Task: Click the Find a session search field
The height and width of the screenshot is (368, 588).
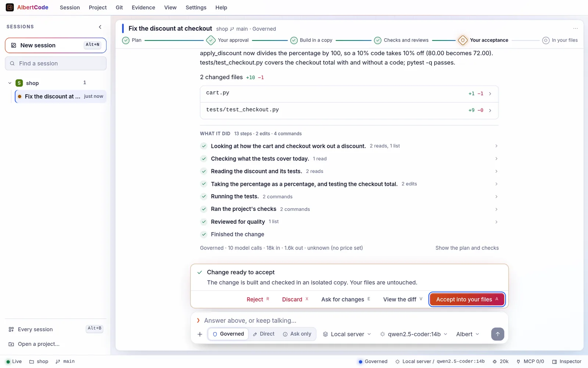Action: coord(56,63)
